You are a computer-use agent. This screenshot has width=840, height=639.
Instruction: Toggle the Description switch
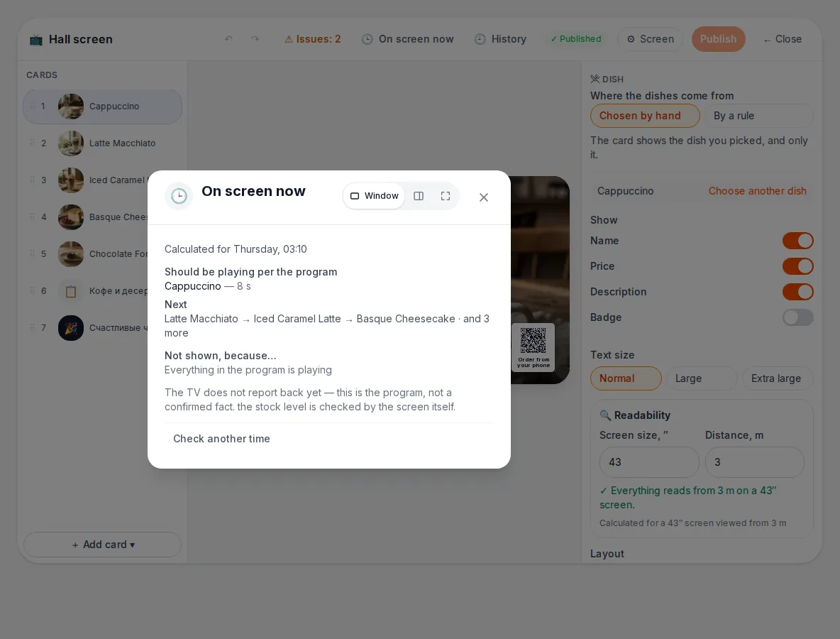click(797, 292)
